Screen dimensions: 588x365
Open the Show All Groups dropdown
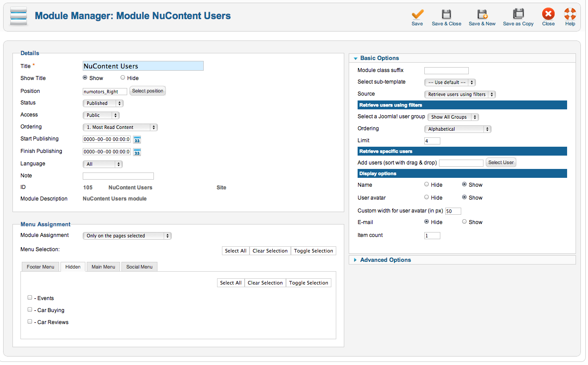(453, 117)
